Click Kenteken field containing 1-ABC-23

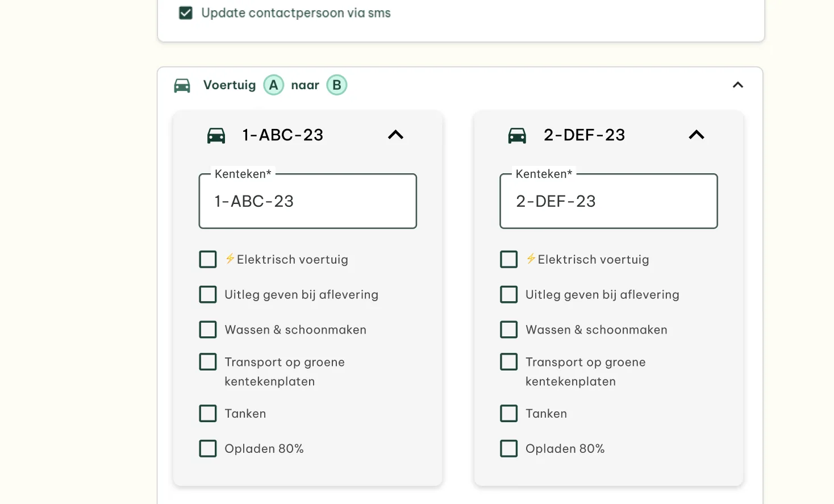point(307,202)
